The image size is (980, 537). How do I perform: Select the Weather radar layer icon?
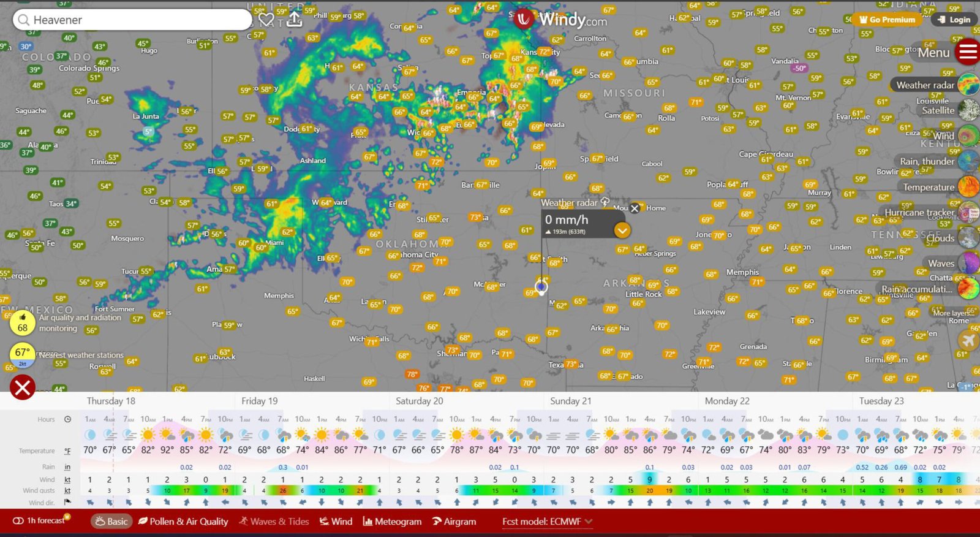(968, 85)
